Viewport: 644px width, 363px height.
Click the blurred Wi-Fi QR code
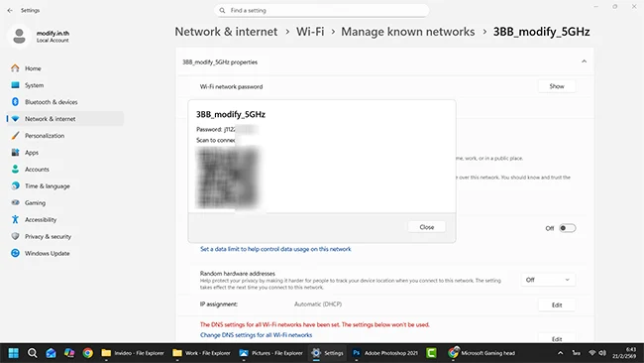tap(228, 178)
